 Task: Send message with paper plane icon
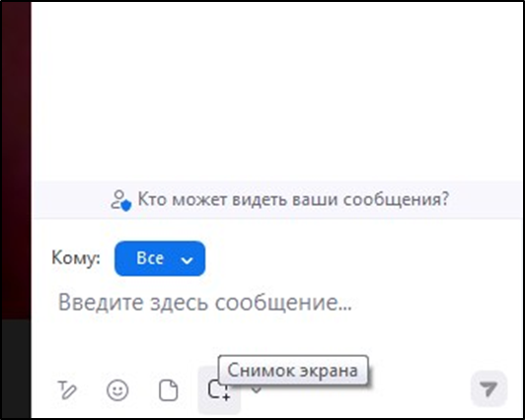[488, 388]
